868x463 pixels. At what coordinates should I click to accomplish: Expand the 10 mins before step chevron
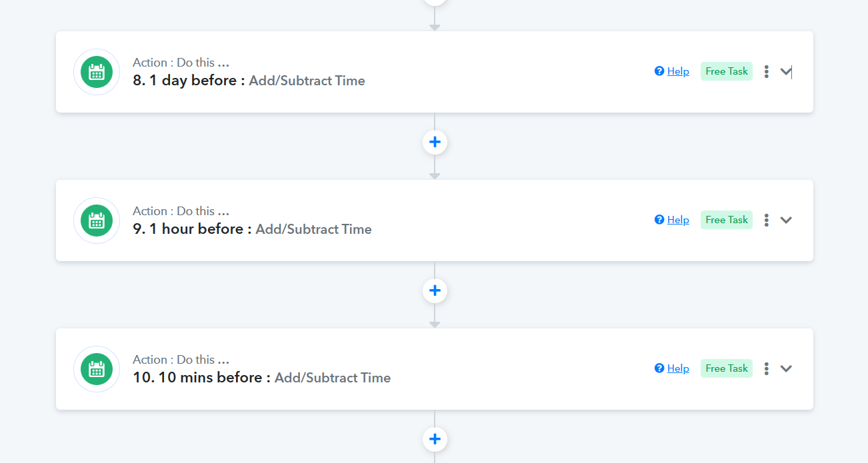click(x=786, y=368)
